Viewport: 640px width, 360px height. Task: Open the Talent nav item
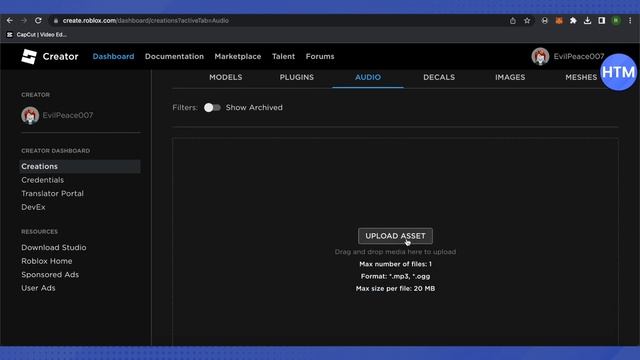click(x=283, y=56)
